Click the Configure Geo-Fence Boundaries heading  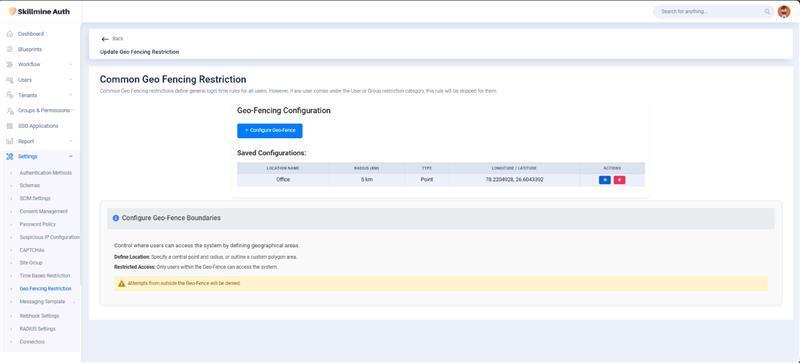tap(171, 218)
